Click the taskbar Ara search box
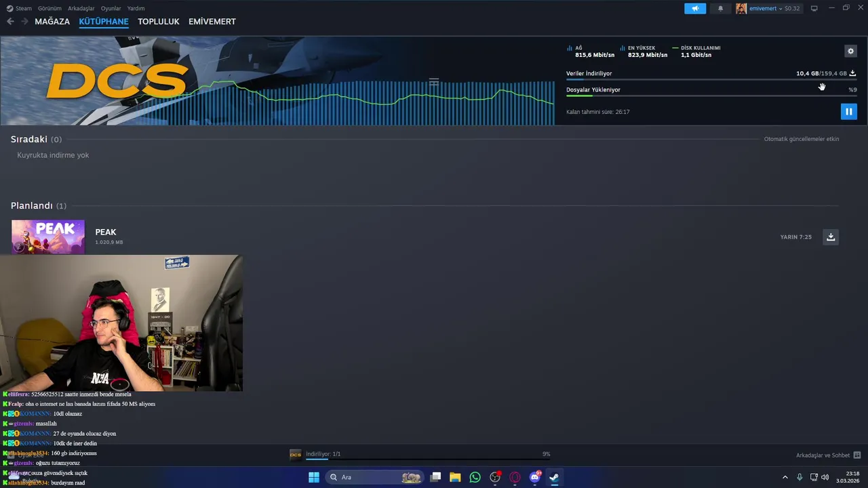868x488 pixels. [374, 477]
